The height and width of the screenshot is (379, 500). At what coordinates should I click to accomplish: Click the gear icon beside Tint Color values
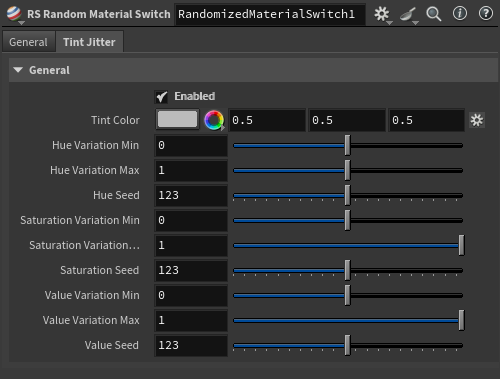click(477, 120)
